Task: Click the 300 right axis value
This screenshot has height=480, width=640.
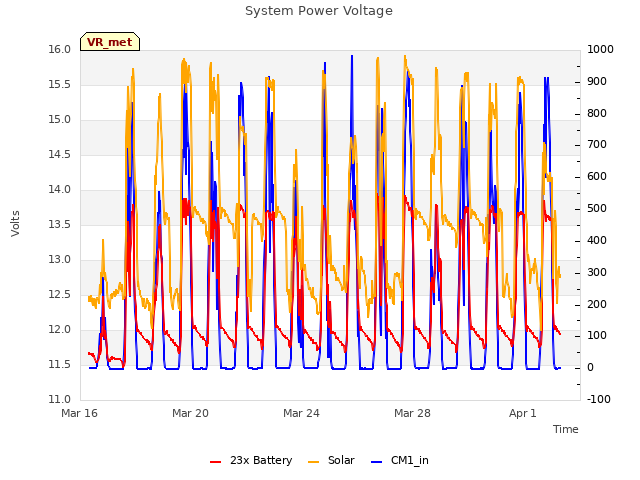Action: tap(597, 272)
